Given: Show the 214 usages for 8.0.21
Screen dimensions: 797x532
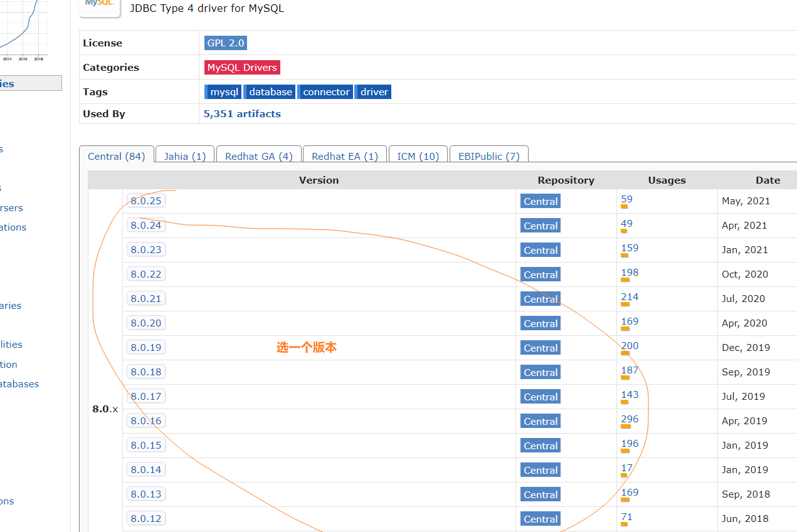Looking at the screenshot, I should [630, 297].
